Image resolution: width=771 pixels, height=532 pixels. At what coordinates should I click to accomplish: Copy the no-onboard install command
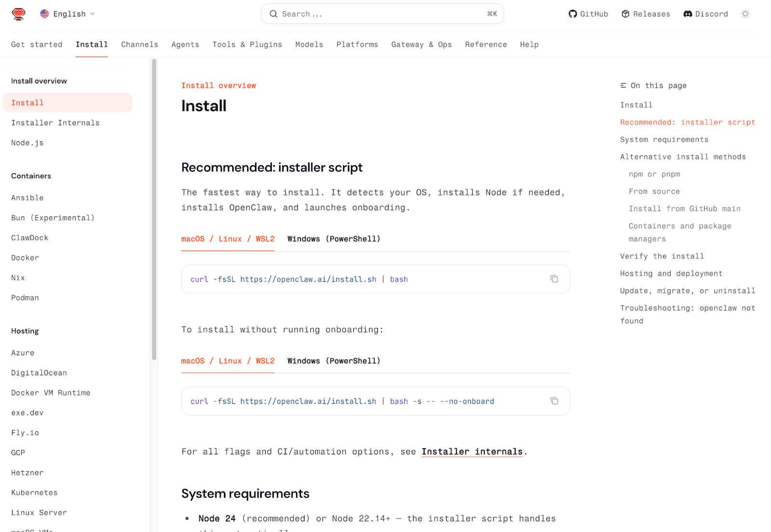[x=554, y=401]
